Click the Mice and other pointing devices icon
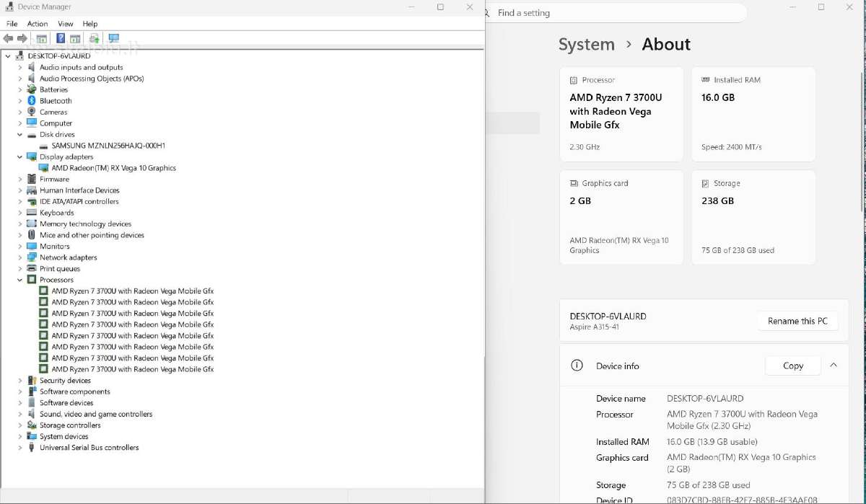The image size is (866, 504). click(32, 235)
